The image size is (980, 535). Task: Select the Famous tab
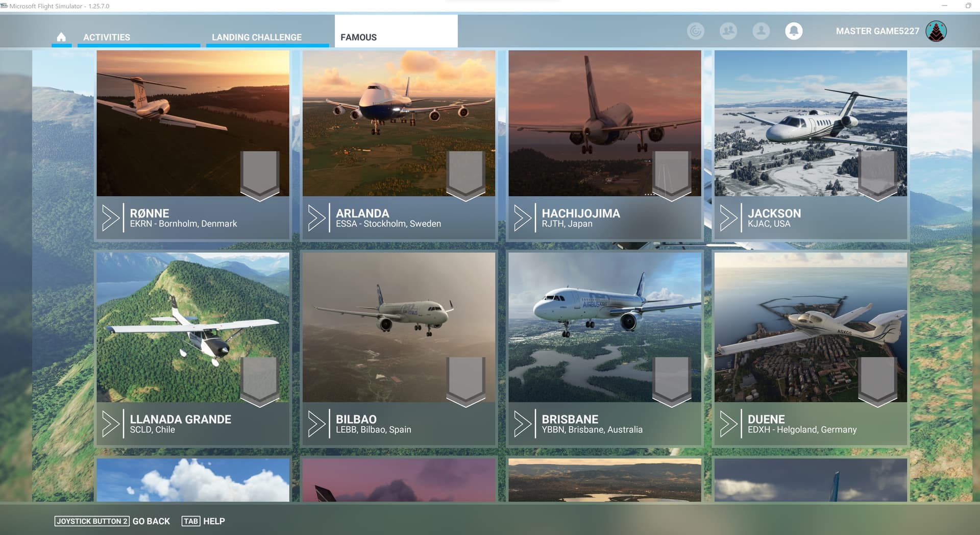(x=396, y=32)
